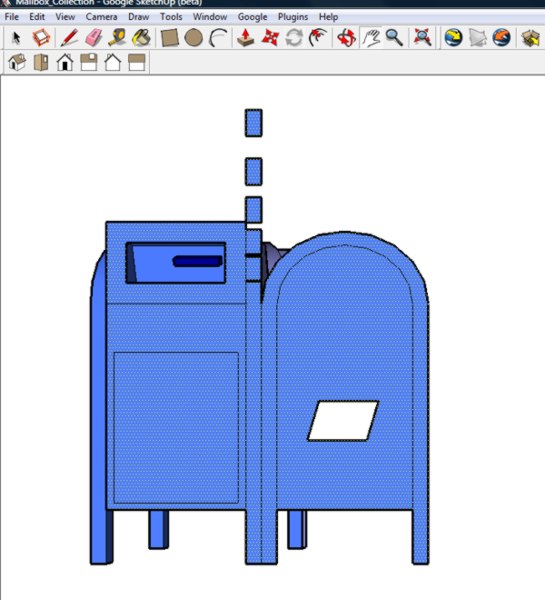Screen dimensions: 545x600
Task: Choose the Zoom magnifier tool
Action: pos(394,38)
